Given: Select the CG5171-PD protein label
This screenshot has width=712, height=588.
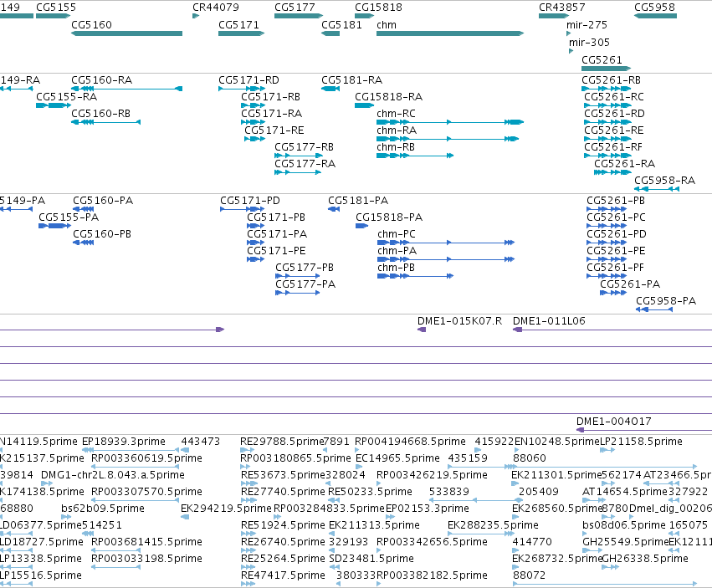Looking at the screenshot, I should pyautogui.click(x=250, y=201).
